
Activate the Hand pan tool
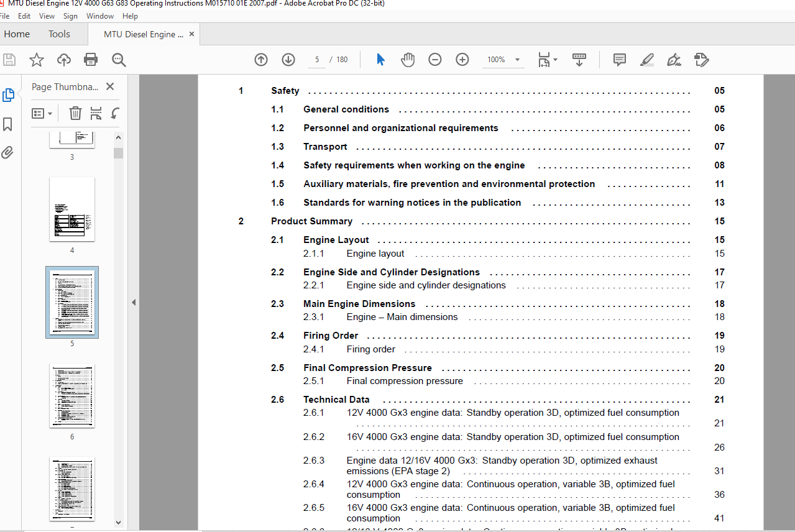pyautogui.click(x=408, y=60)
